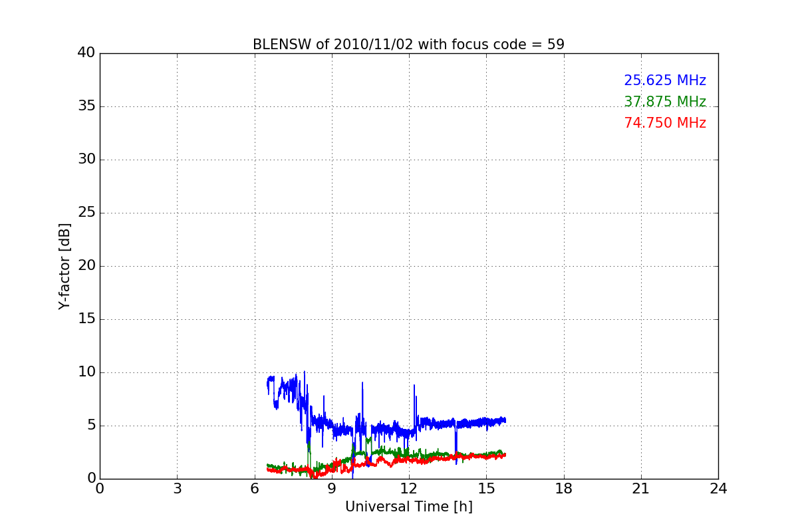Click the y-axis tick label '35'
The height and width of the screenshot is (532, 798).
click(86, 106)
